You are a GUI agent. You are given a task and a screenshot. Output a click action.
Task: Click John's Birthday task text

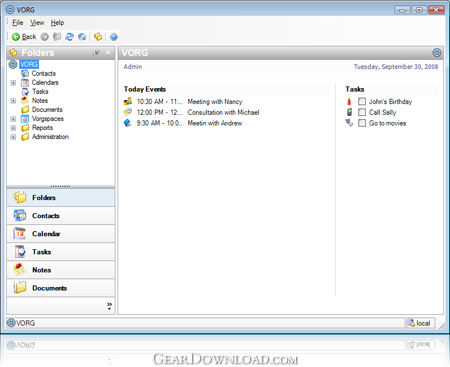(x=390, y=102)
